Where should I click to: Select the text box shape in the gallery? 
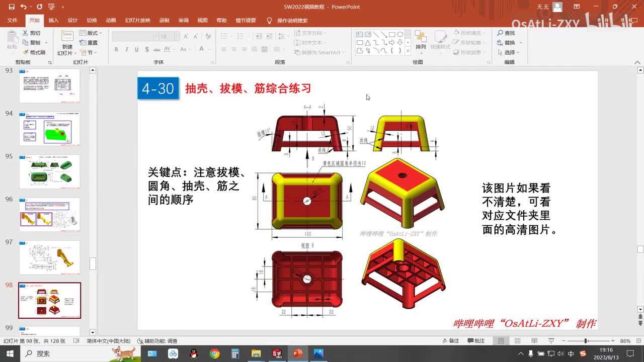(x=360, y=35)
